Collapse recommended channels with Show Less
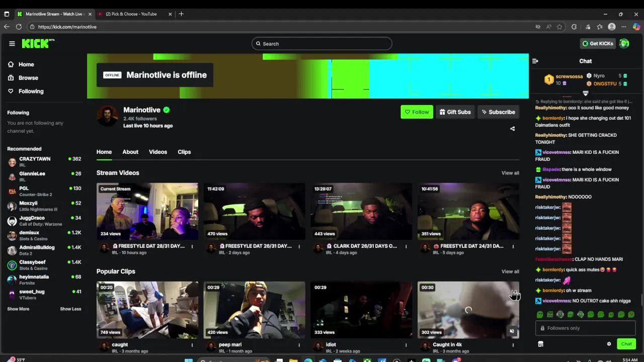644x362 pixels. [70, 309]
